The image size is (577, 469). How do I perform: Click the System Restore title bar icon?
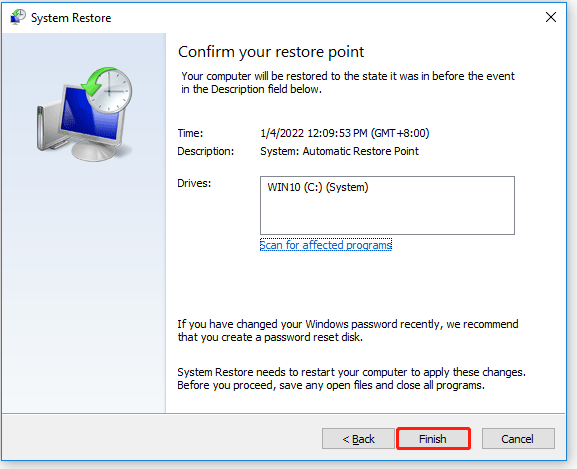(x=18, y=17)
